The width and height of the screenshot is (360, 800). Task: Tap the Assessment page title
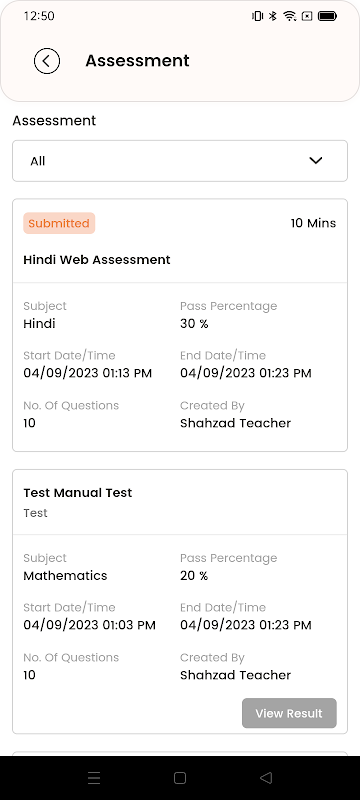pyautogui.click(x=137, y=61)
